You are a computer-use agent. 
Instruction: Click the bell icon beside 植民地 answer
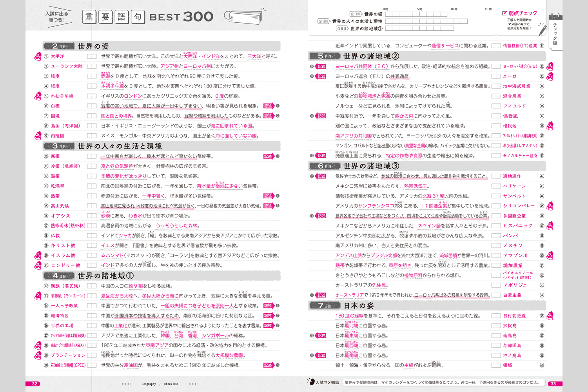[x=550, y=126]
